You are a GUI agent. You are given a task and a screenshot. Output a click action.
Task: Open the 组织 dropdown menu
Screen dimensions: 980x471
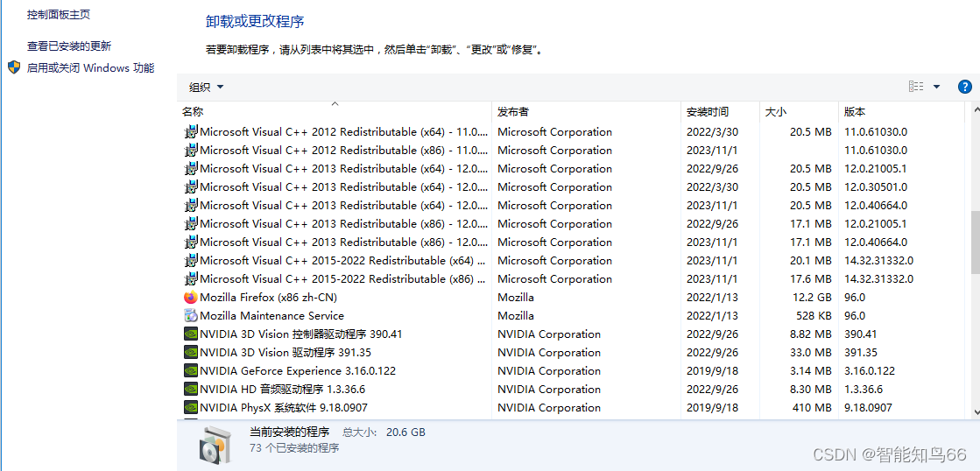click(207, 88)
